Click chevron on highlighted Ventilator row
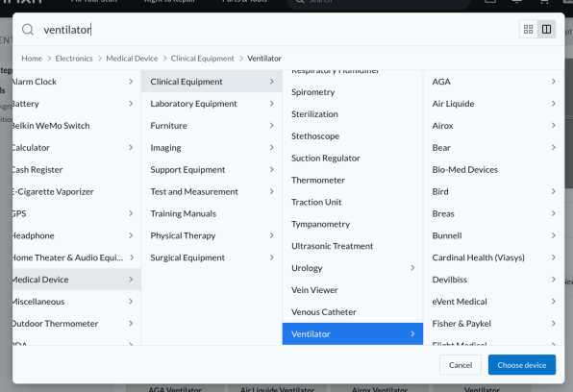The height and width of the screenshot is (392, 573). pos(412,333)
